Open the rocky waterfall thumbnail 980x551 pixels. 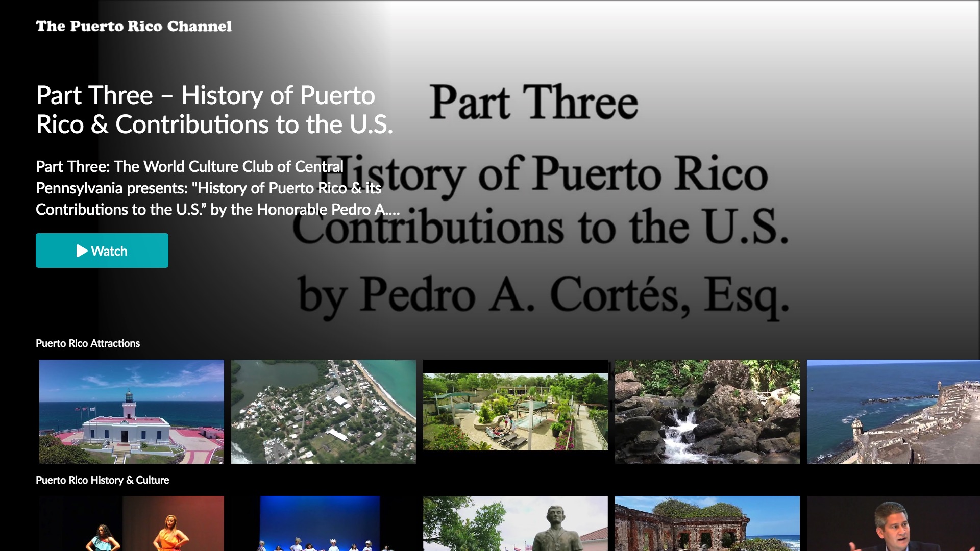point(707,412)
